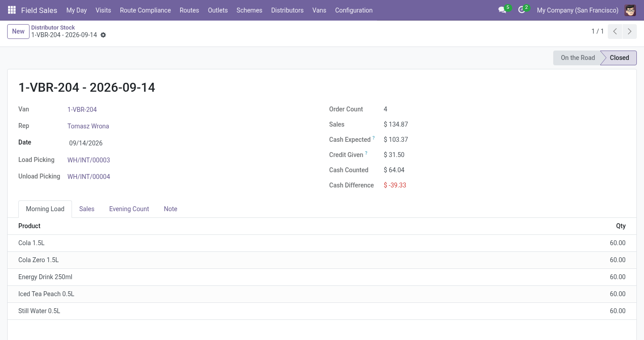This screenshot has width=644, height=340.
Task: Select the Morning Load tab
Action: pos(45,209)
